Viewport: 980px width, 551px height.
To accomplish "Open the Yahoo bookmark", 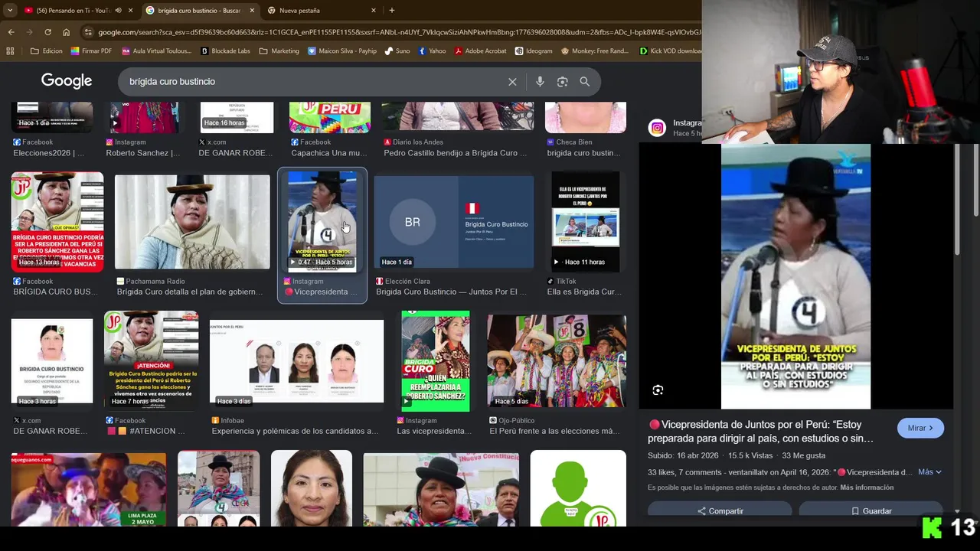I will coord(431,51).
